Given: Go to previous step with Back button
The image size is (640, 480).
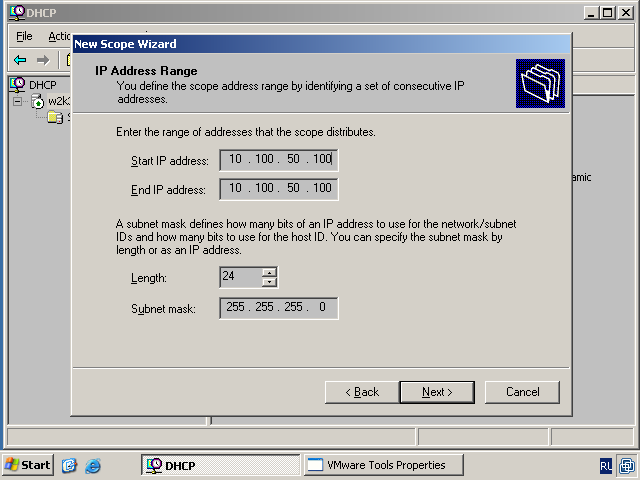Looking at the screenshot, I should click(x=362, y=392).
